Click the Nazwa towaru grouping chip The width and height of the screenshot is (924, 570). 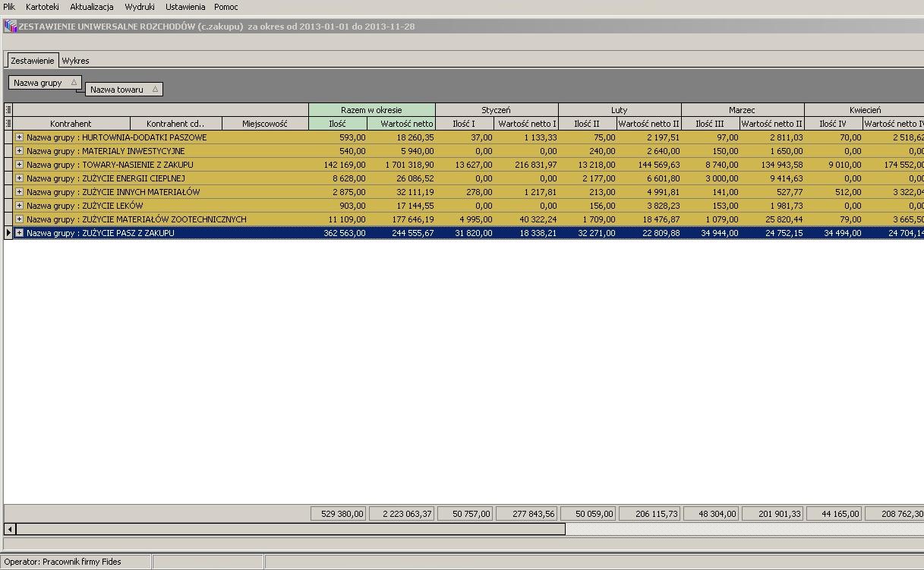tap(124, 90)
